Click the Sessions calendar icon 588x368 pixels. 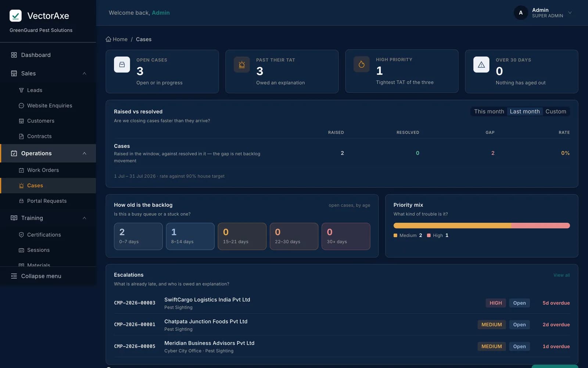click(x=21, y=250)
